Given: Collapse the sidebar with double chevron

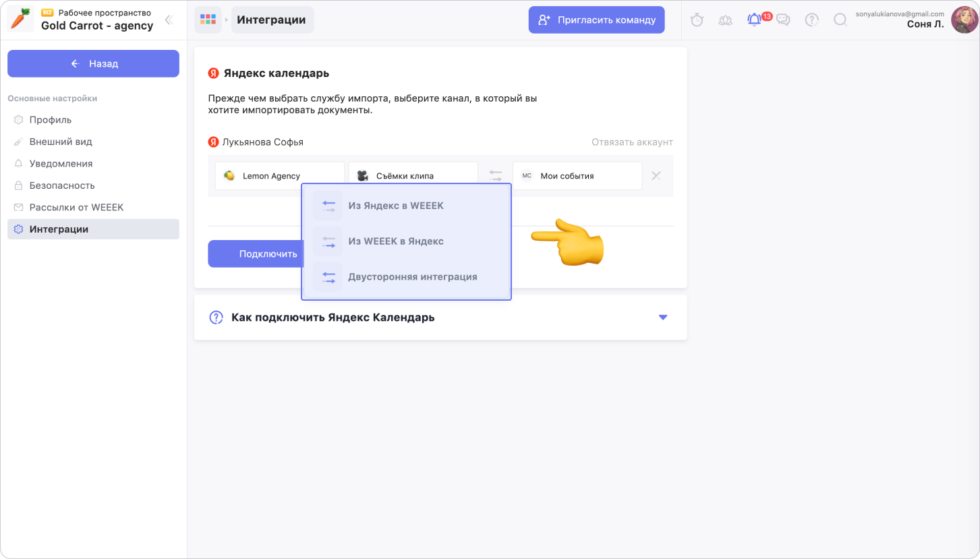Looking at the screenshot, I should point(169,20).
